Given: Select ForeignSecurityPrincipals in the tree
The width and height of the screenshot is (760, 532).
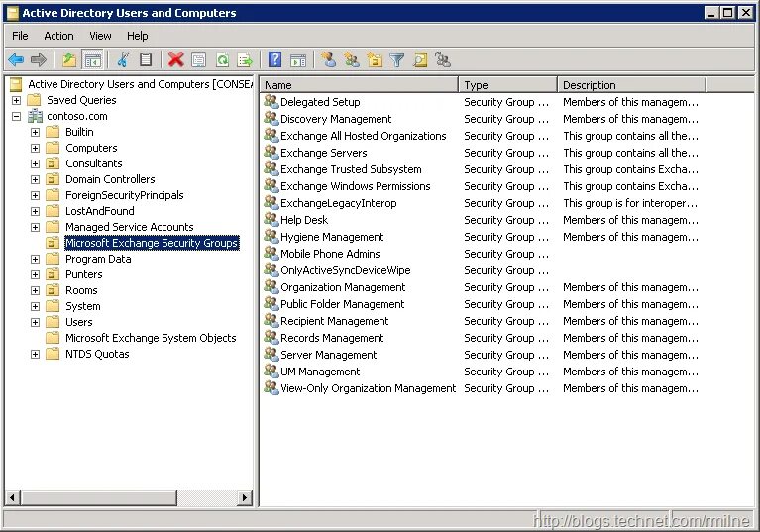Looking at the screenshot, I should point(125,195).
